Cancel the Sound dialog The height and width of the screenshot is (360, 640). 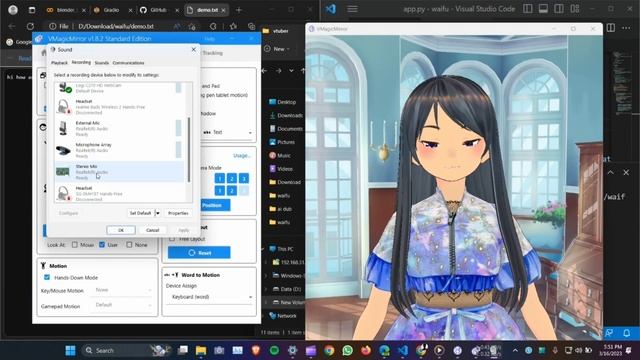152,230
